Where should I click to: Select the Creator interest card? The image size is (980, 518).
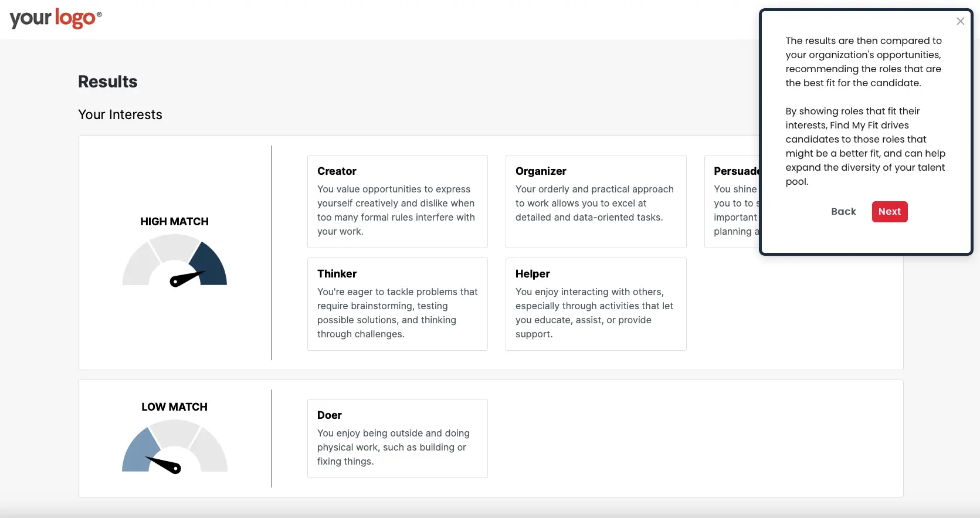[x=397, y=201]
